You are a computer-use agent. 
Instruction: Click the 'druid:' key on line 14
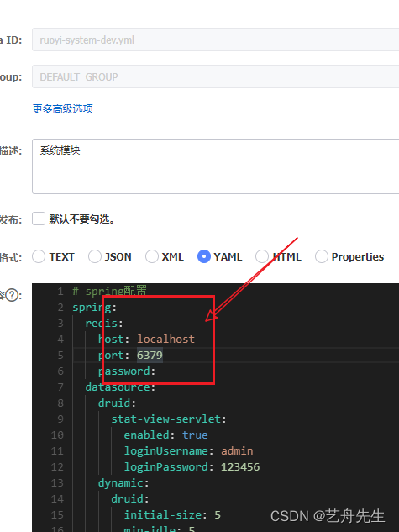130,498
